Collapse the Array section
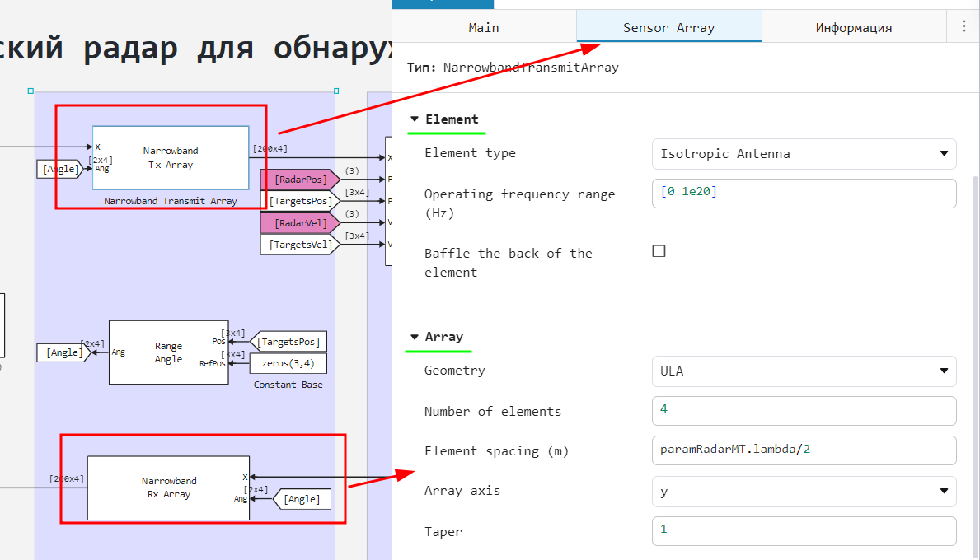The image size is (980, 560). (415, 337)
